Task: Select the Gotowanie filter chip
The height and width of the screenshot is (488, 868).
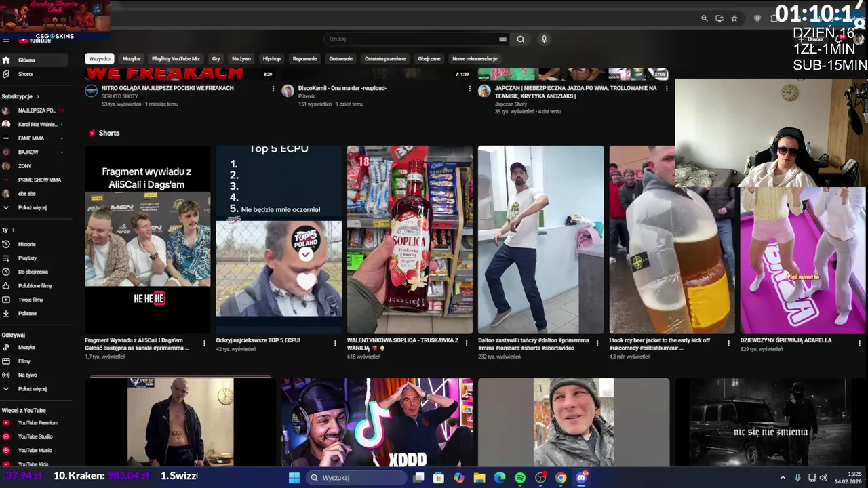Action: pyautogui.click(x=340, y=59)
